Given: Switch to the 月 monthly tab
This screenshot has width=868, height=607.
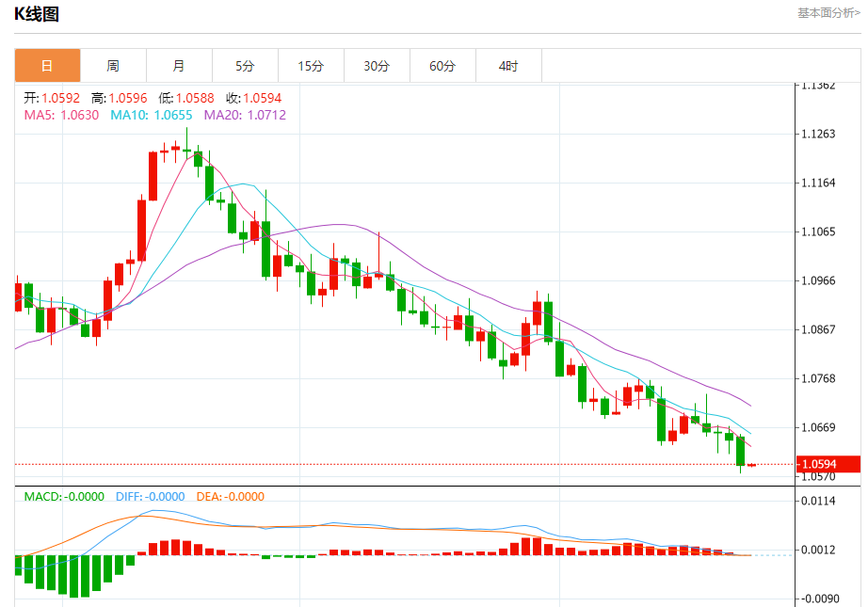Looking at the screenshot, I should [180, 66].
